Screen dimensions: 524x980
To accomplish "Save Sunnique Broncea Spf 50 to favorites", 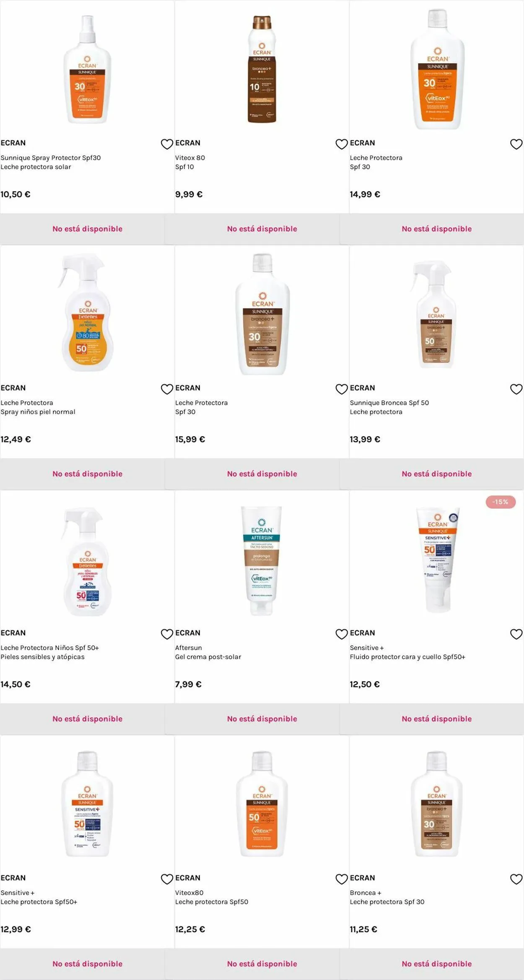I will click(516, 389).
